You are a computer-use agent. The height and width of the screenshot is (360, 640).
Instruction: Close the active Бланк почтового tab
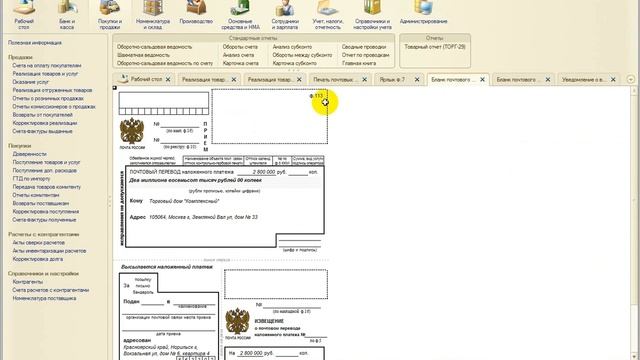click(482, 80)
